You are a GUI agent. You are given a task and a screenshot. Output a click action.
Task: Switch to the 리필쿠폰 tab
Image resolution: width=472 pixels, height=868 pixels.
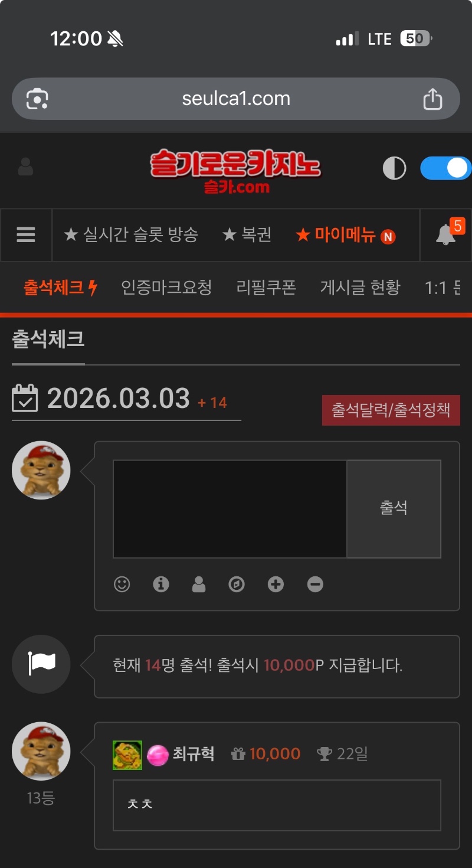coord(266,288)
